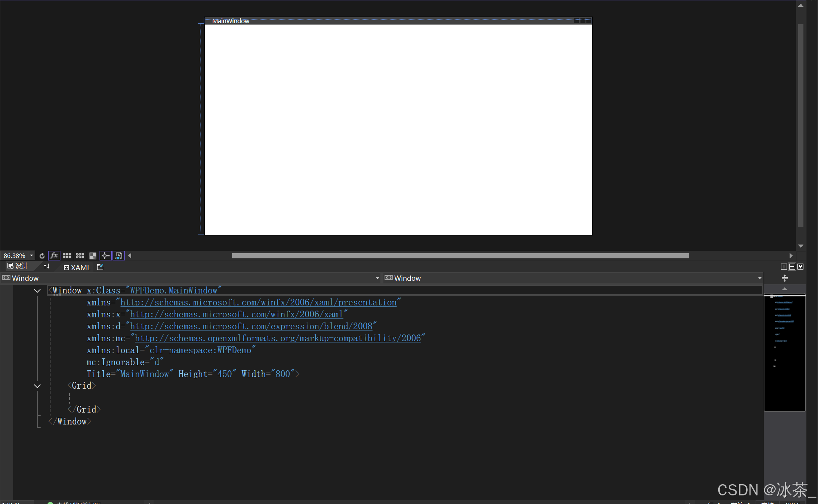Toggle snap to snaplines button
The image size is (818, 504).
point(105,256)
